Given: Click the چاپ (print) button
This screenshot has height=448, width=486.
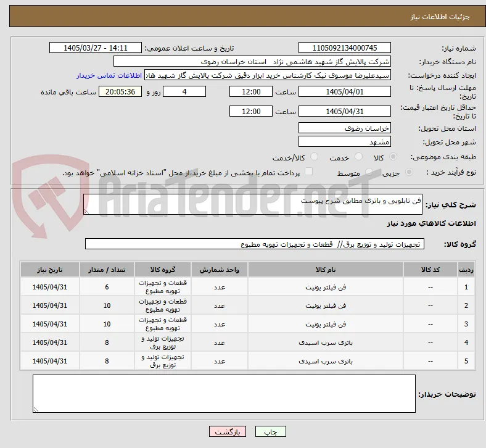Looking at the screenshot, I should pyautogui.click(x=270, y=431).
